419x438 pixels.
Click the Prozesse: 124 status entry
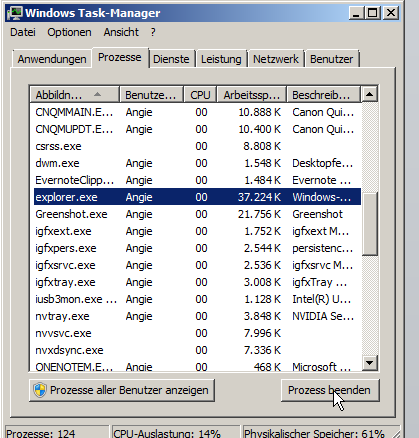coord(57,432)
